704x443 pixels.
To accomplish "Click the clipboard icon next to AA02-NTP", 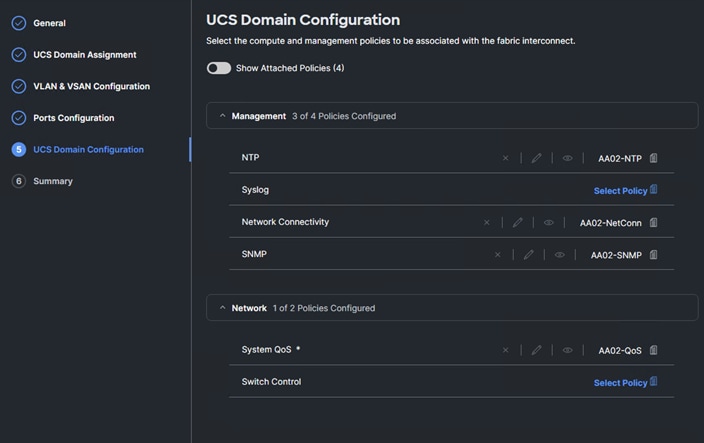I will tap(654, 158).
